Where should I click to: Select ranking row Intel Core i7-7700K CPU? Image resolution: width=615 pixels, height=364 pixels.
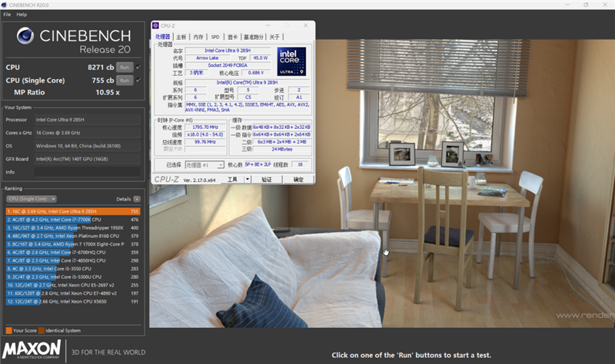coord(73,220)
